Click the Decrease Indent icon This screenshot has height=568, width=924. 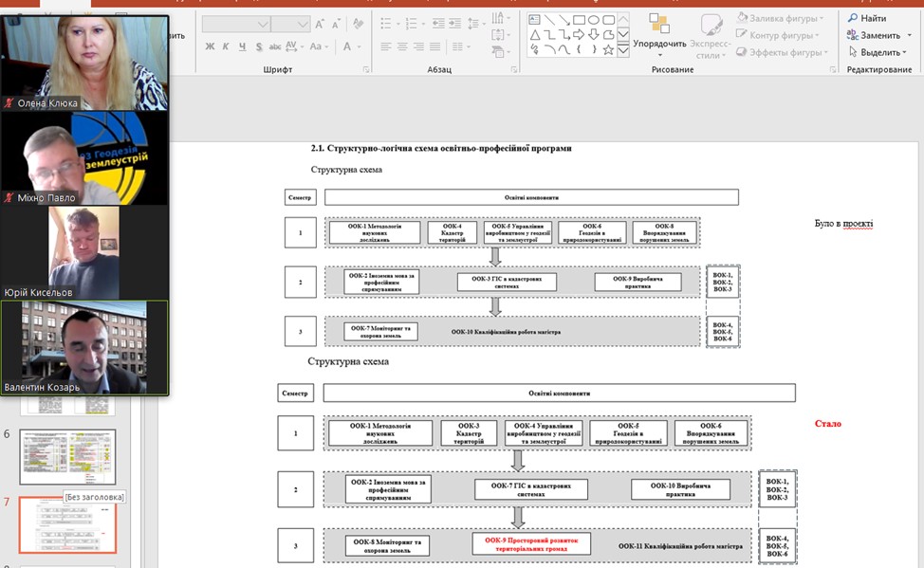click(x=438, y=24)
